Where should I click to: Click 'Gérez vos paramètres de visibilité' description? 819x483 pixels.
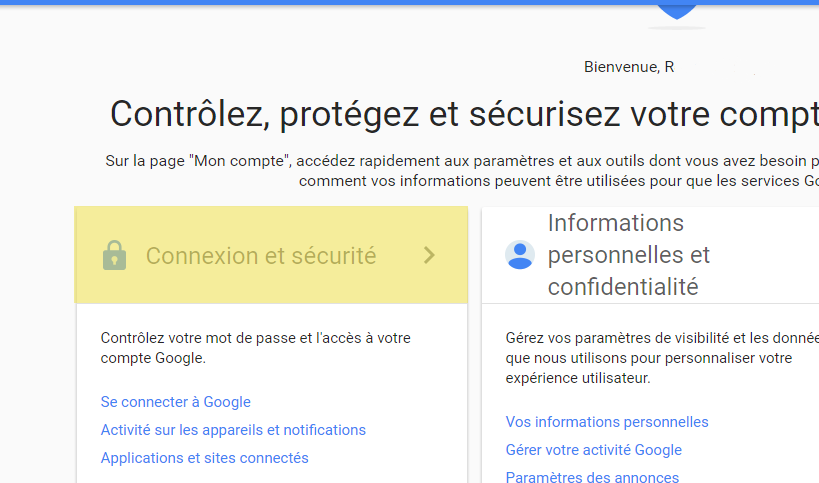point(662,338)
